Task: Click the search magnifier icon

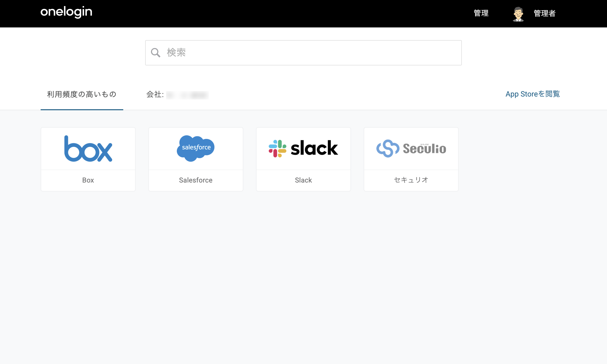Action: click(155, 53)
